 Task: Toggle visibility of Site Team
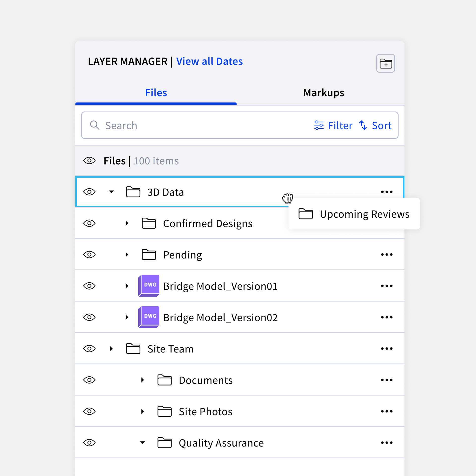click(89, 349)
